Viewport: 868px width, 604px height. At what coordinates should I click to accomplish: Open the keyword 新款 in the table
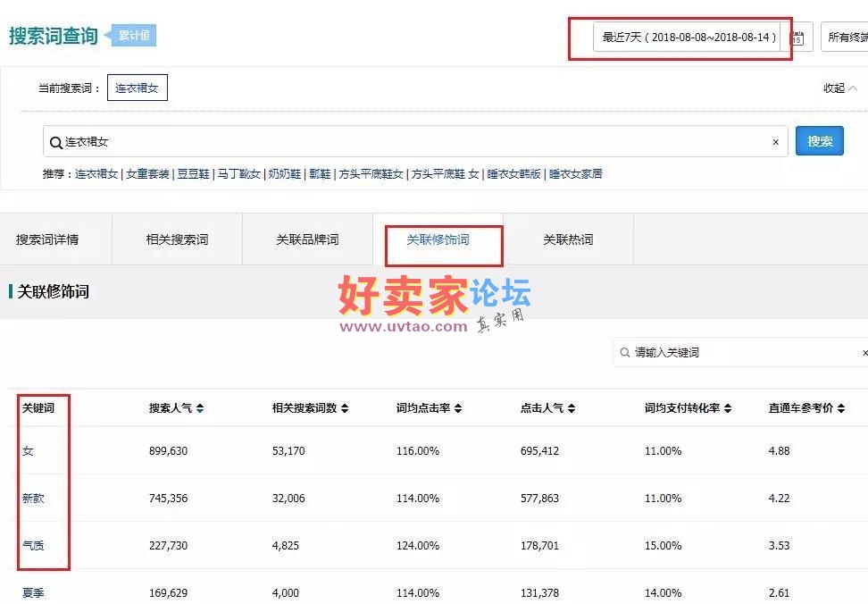click(x=33, y=499)
